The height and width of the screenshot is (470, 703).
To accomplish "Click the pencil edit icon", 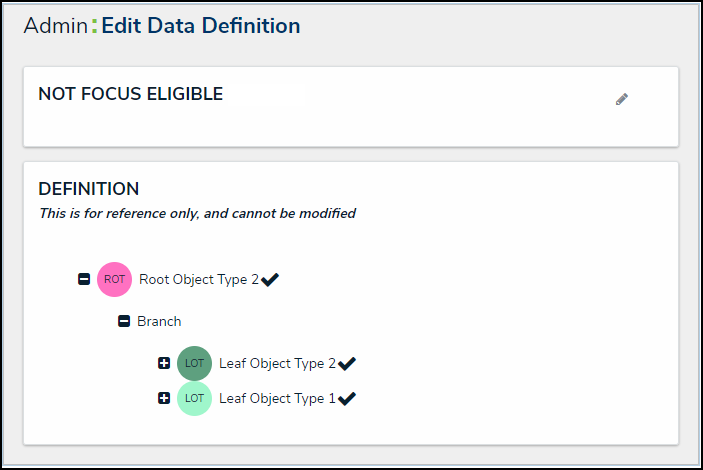I will pyautogui.click(x=622, y=99).
